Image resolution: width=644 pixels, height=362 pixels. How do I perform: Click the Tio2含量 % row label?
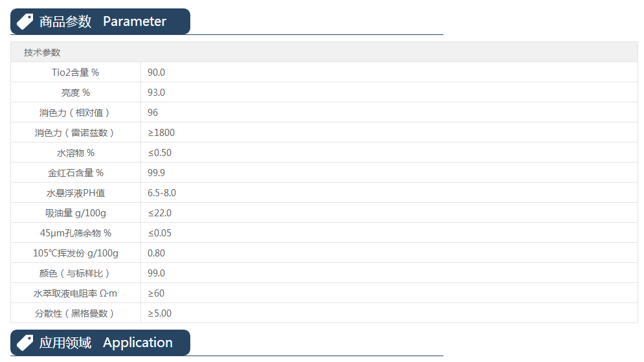point(76,73)
